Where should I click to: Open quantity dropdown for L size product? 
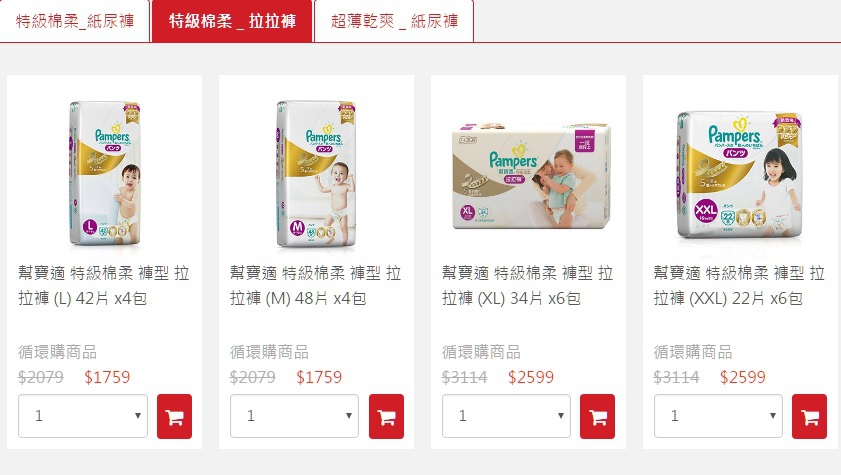pos(83,416)
